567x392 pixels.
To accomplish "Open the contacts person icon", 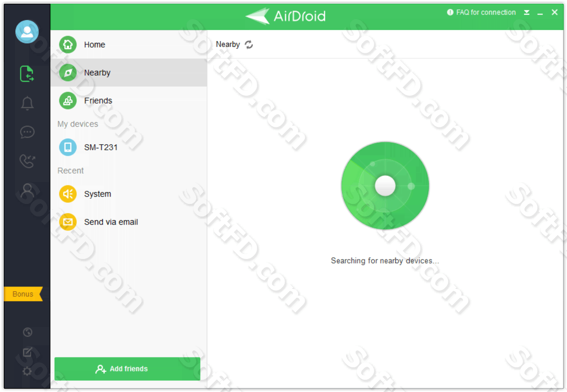I will point(27,190).
